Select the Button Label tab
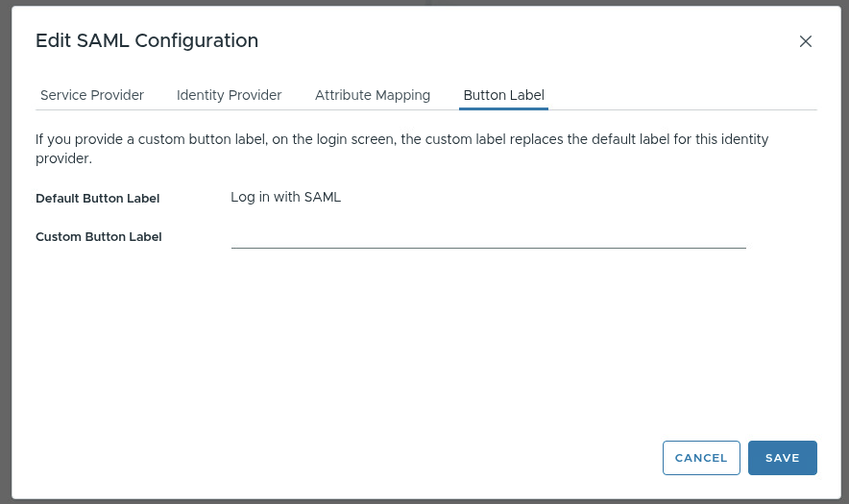 pyautogui.click(x=503, y=95)
